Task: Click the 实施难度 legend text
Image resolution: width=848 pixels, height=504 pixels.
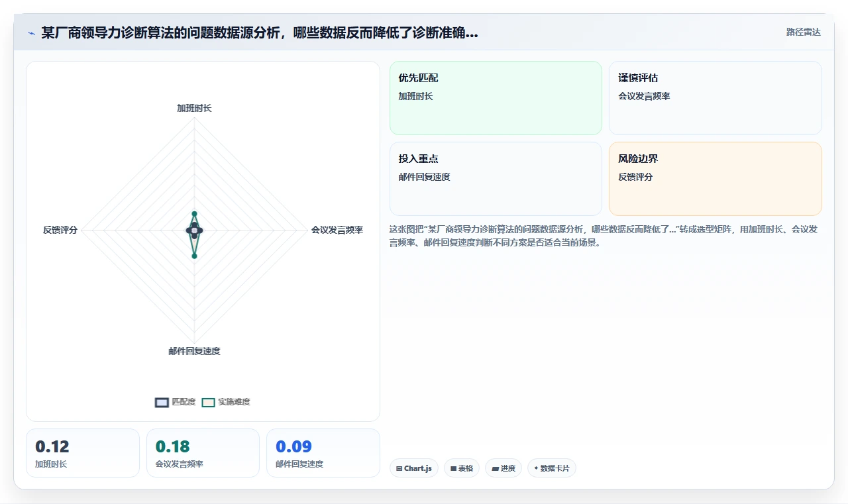Action: pos(234,402)
